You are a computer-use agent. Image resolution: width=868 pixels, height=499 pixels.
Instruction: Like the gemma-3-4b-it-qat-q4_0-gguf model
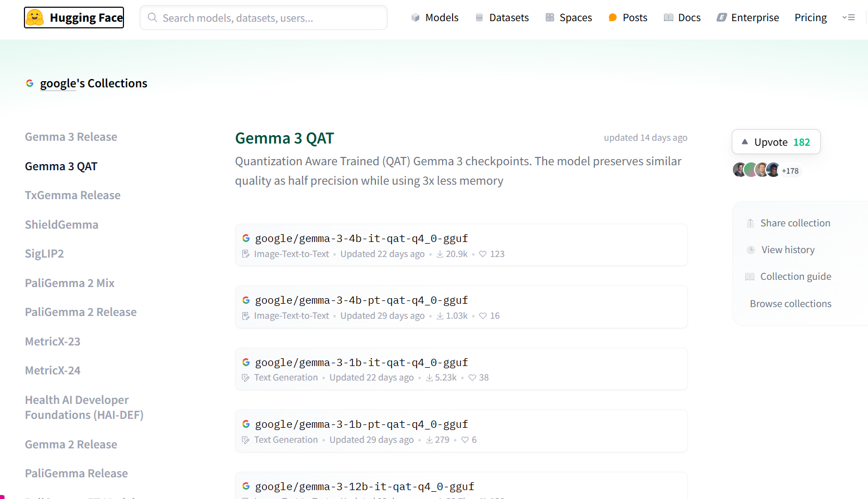(x=483, y=254)
